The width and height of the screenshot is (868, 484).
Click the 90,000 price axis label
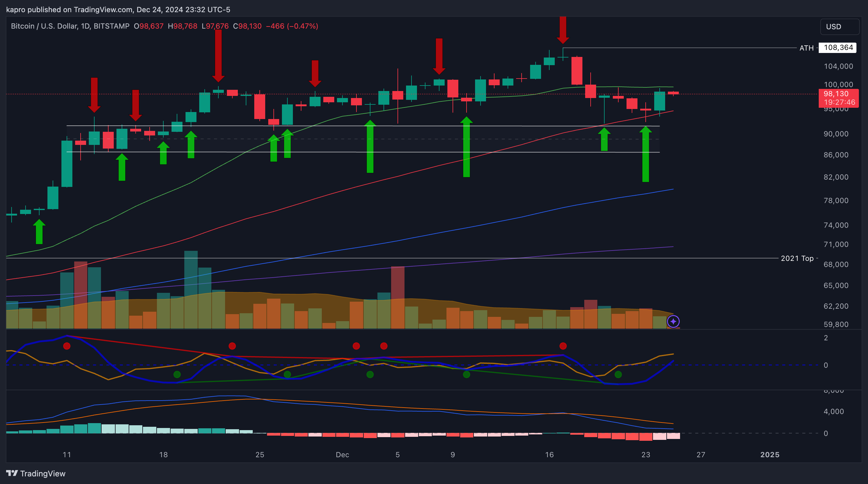click(836, 134)
